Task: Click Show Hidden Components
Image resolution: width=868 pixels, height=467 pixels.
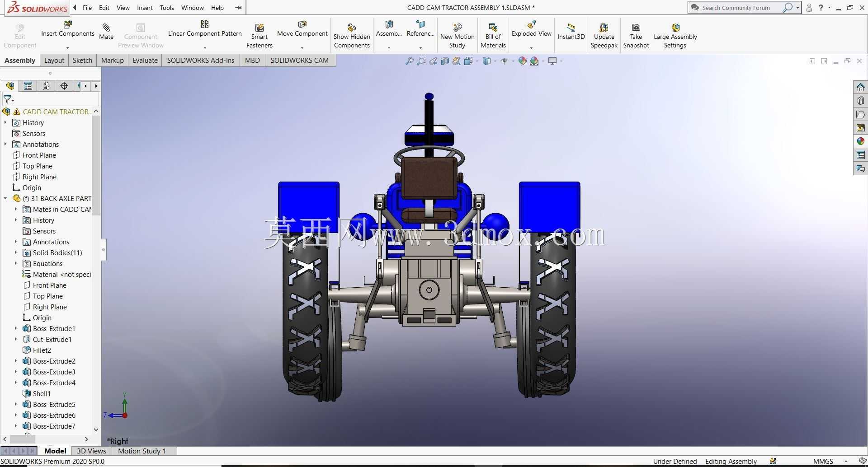Action: [x=352, y=36]
